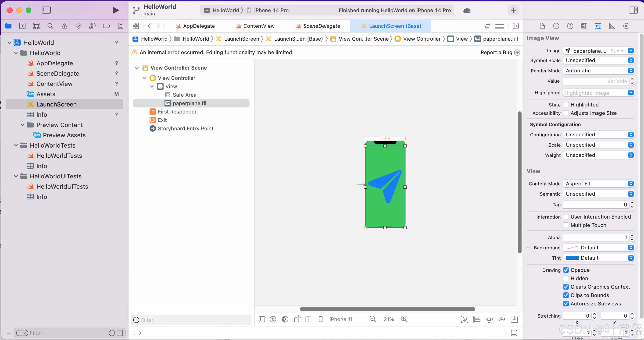Image resolution: width=644 pixels, height=340 pixels.
Task: Change the iPhone 11 canvas device
Action: (x=341, y=319)
